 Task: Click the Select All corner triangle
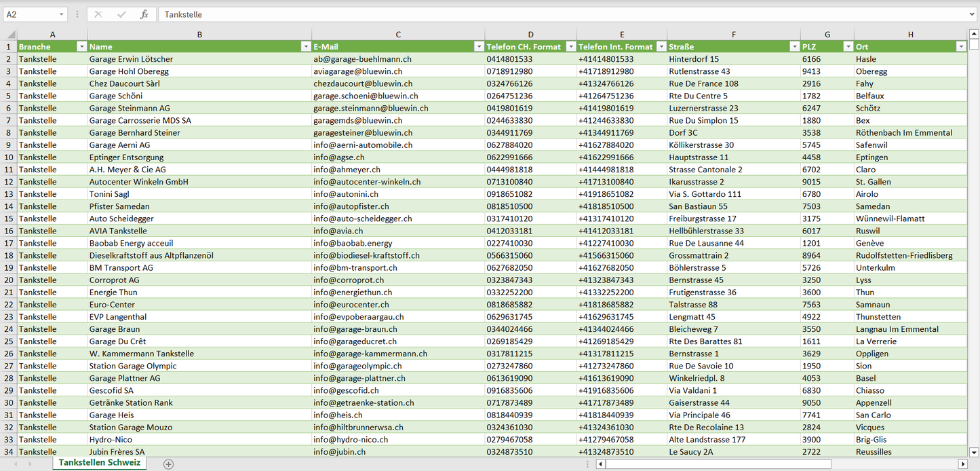11,35
